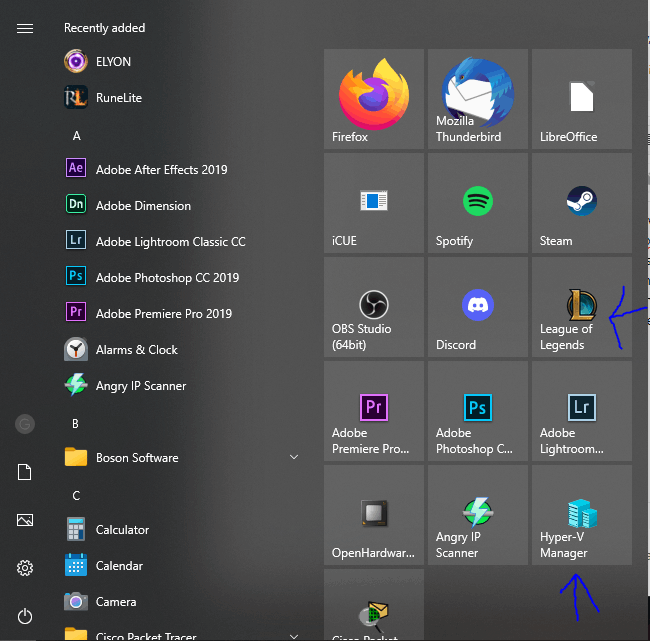The image size is (650, 641).
Task: Open Calculator in the app list
Action: point(182,529)
